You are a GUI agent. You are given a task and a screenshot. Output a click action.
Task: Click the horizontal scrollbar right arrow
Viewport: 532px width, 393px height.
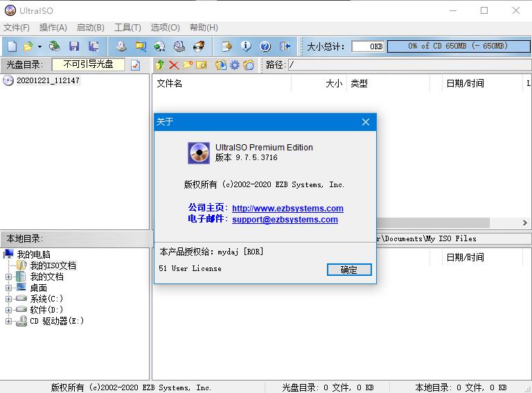(x=524, y=223)
